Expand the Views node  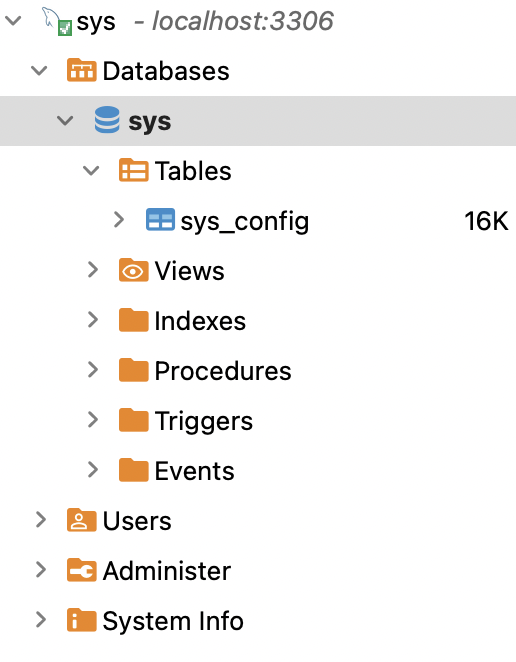click(93, 270)
